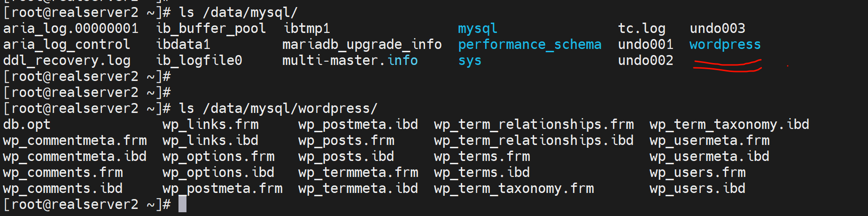Select the ib_buffer_pool file entry
The height and width of the screenshot is (216, 868).
211,29
